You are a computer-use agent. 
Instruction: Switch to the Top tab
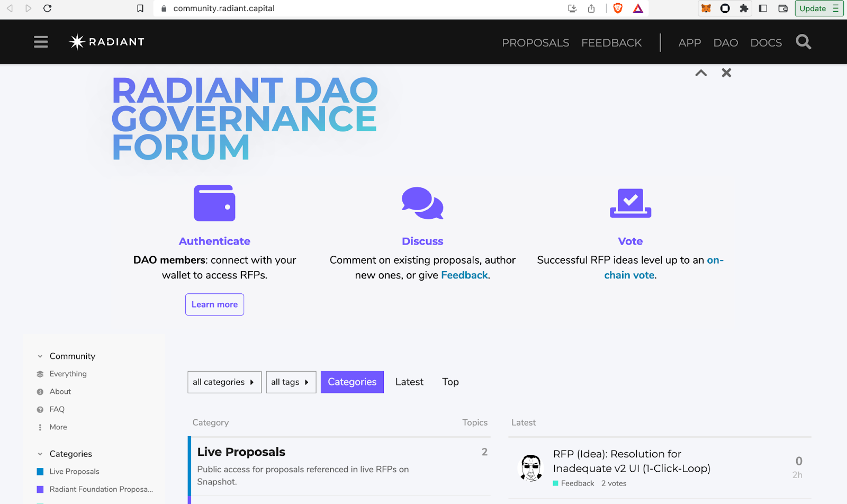tap(450, 382)
